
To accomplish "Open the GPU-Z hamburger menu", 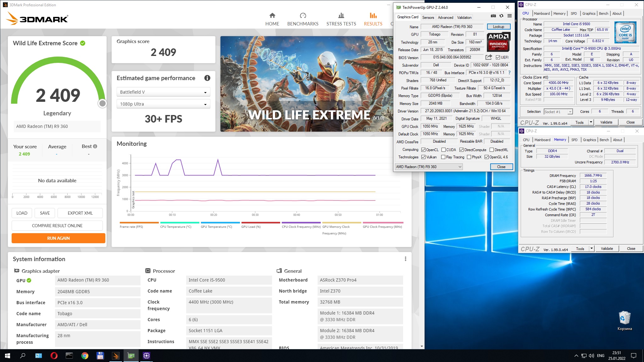I will pyautogui.click(x=509, y=16).
